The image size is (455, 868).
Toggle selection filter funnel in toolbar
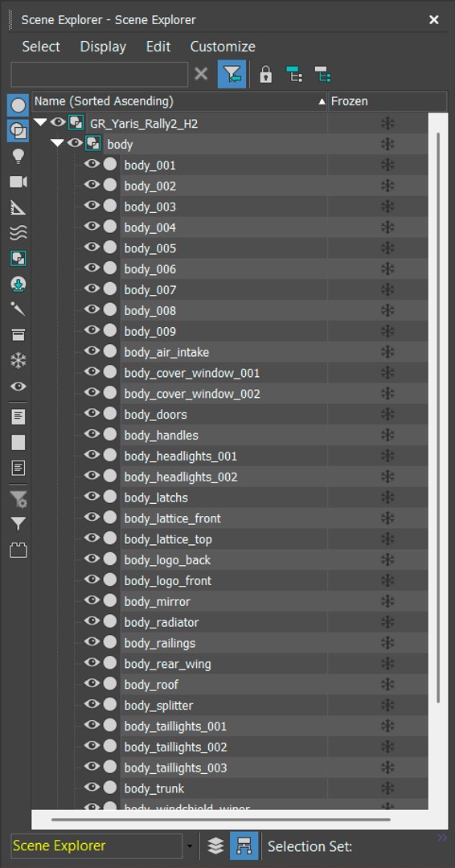pos(232,74)
